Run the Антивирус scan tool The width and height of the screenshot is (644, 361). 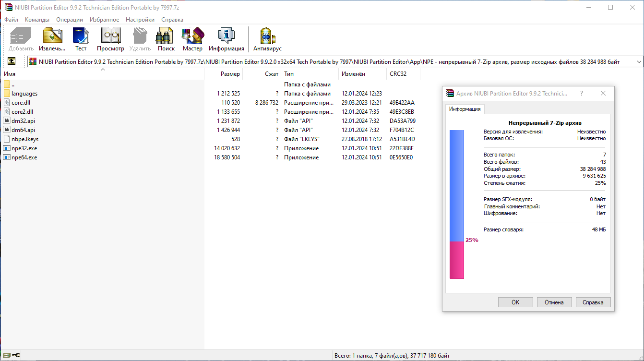267,38
